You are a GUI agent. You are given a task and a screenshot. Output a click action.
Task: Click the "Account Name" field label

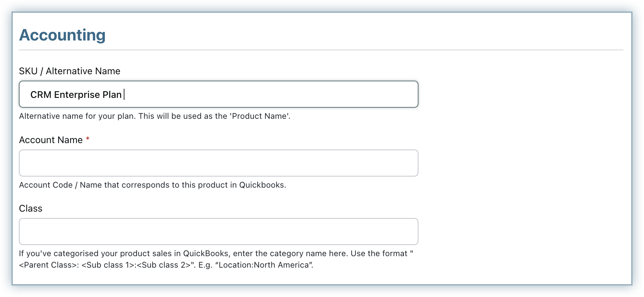[51, 140]
